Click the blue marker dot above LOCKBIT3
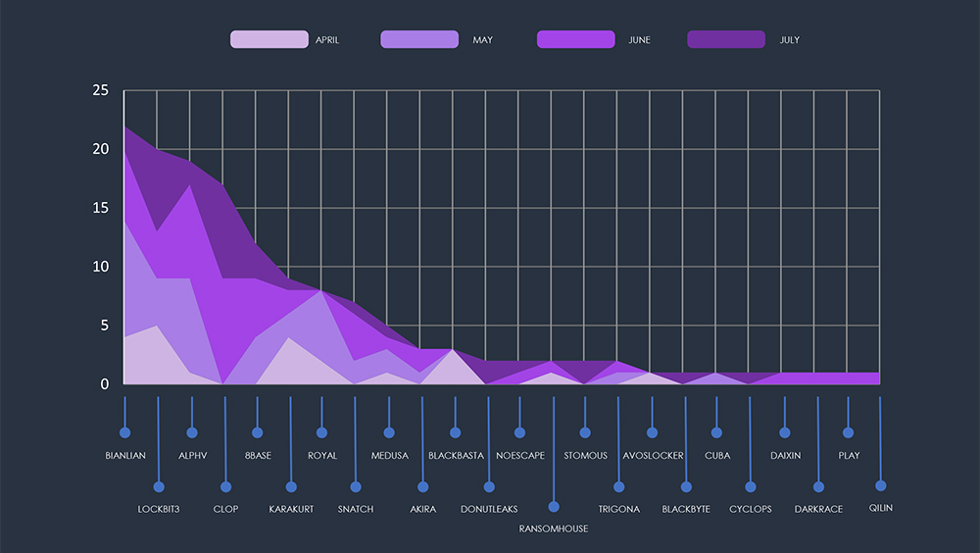Screen dimensions: 980x553 (x=159, y=486)
